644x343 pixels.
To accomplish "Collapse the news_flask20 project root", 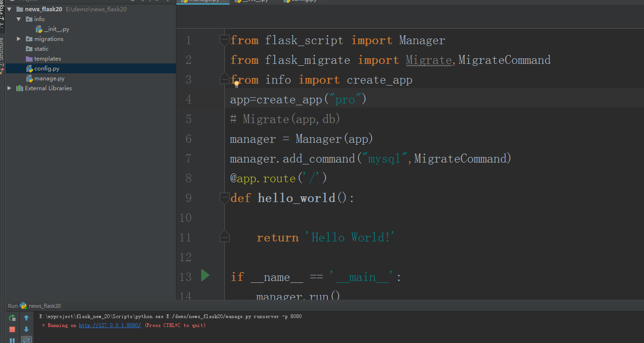I will 9,9.
